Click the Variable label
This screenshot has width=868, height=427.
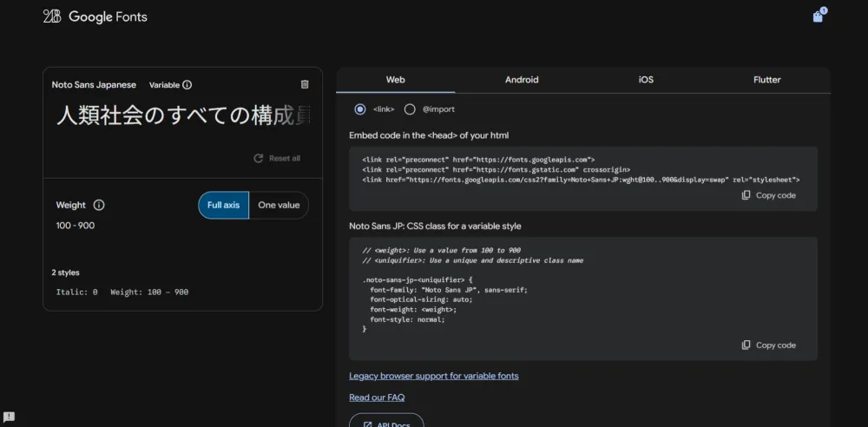pos(164,85)
